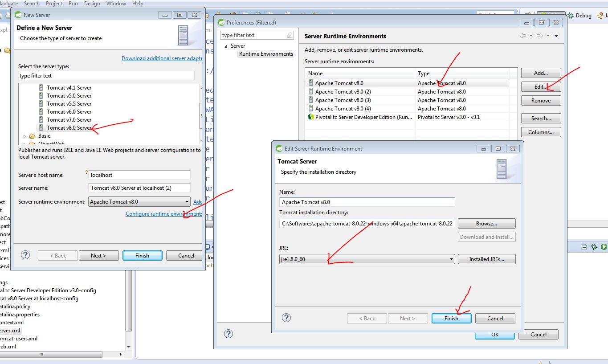Cancel Edit Server Runtime Environment dialog
Image resolution: width=608 pixels, height=364 pixels.
(x=495, y=319)
